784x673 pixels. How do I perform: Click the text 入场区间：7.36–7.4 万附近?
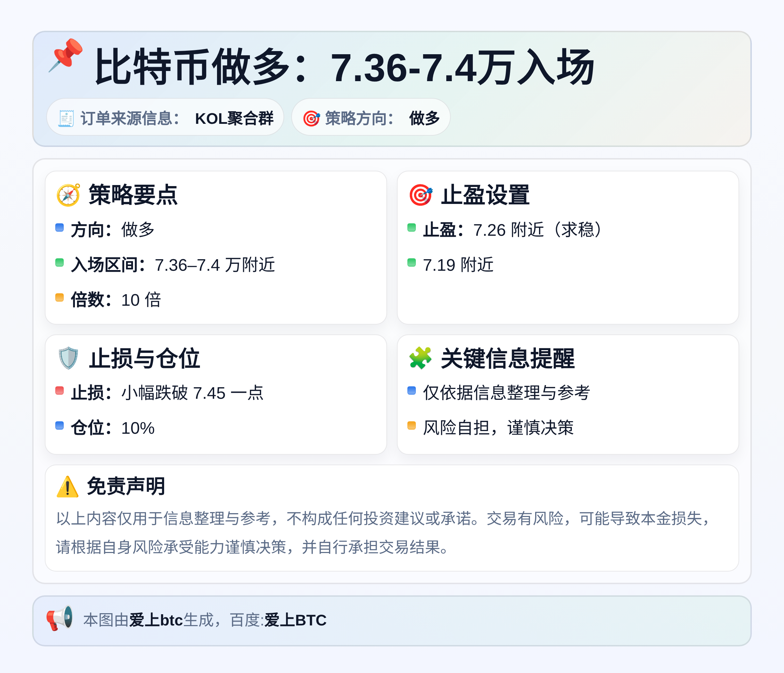(173, 265)
